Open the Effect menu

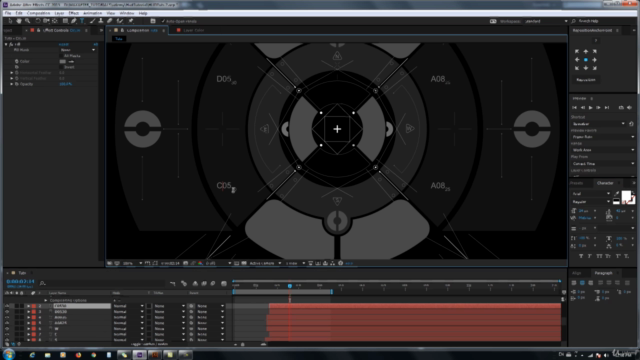pyautogui.click(x=73, y=13)
